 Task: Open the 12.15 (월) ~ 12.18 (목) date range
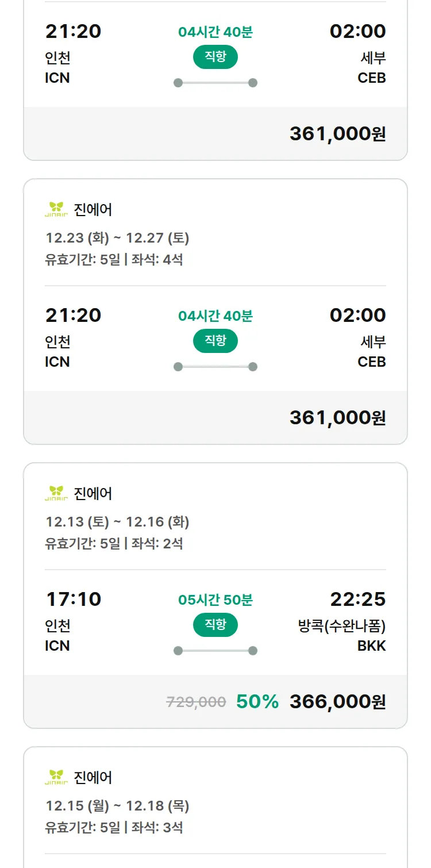tap(117, 806)
